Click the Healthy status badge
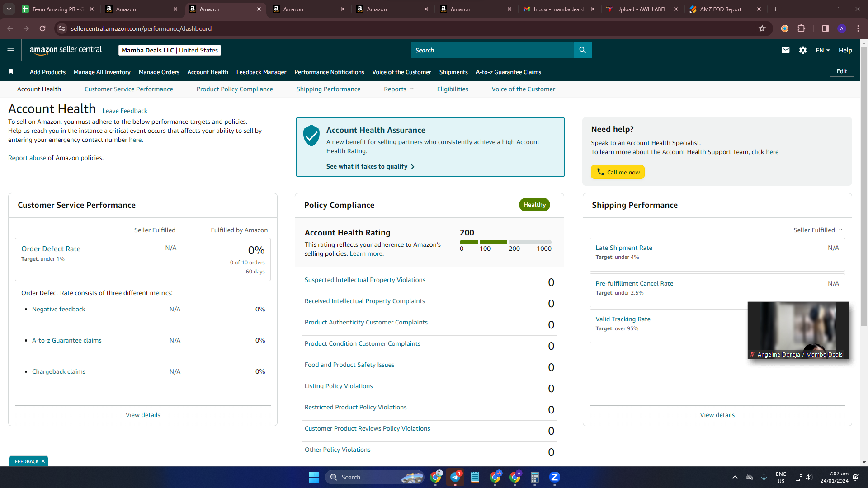The width and height of the screenshot is (868, 488). 534,205
